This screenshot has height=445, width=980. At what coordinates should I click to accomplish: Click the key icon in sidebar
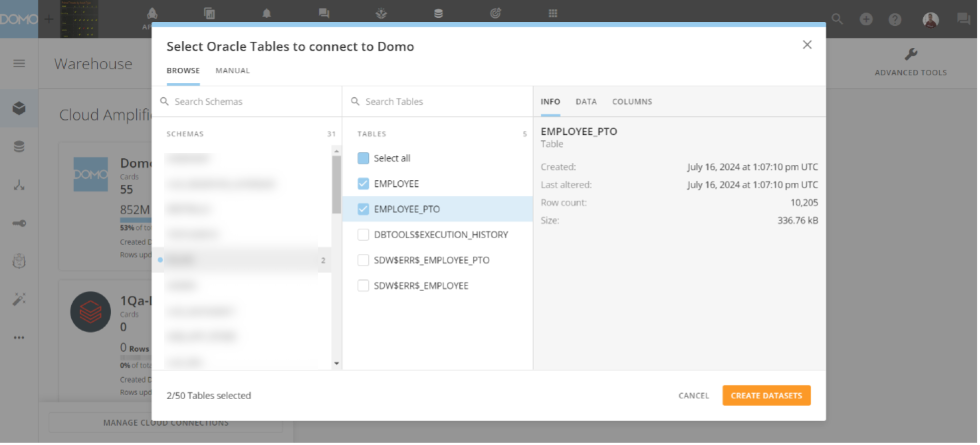pyautogui.click(x=19, y=223)
